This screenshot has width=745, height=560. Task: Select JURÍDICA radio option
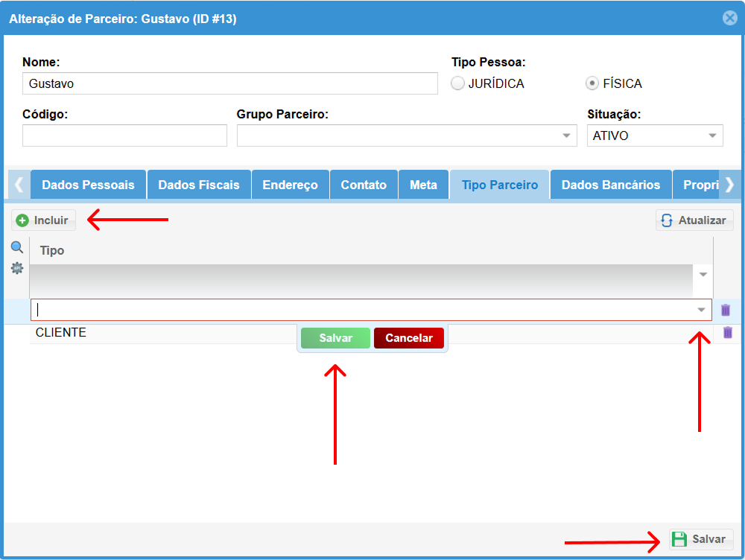click(x=458, y=83)
